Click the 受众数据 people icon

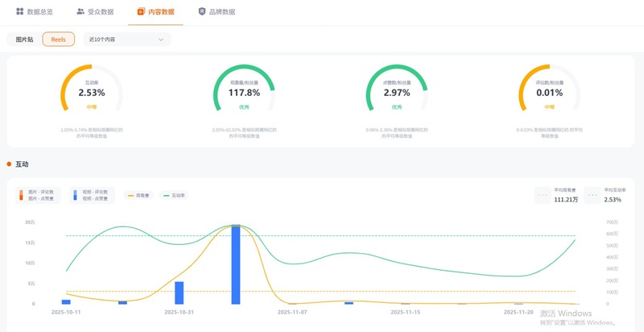[x=80, y=11]
